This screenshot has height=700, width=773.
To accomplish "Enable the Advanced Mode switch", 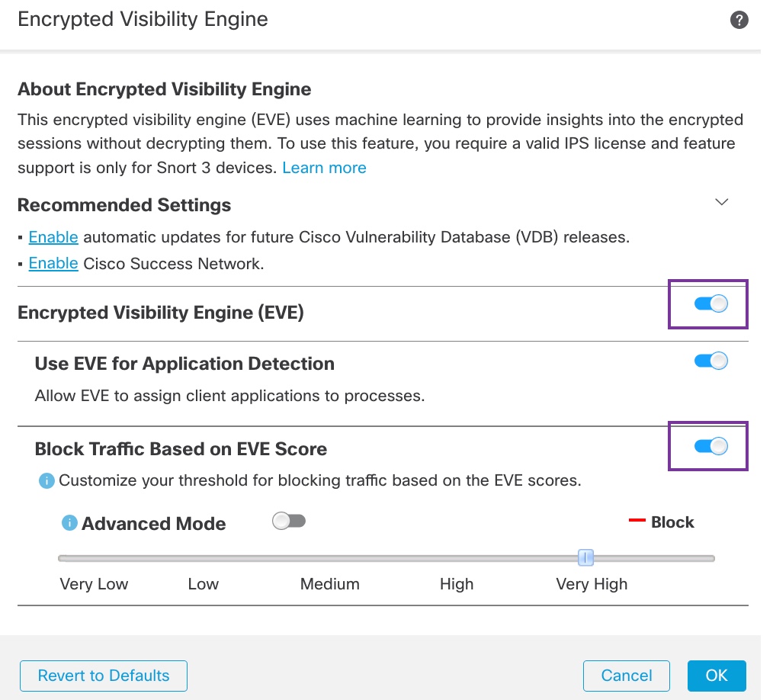I will [x=289, y=522].
